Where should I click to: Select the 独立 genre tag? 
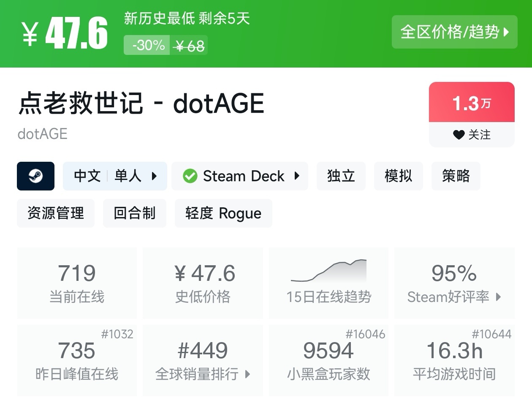(x=341, y=176)
